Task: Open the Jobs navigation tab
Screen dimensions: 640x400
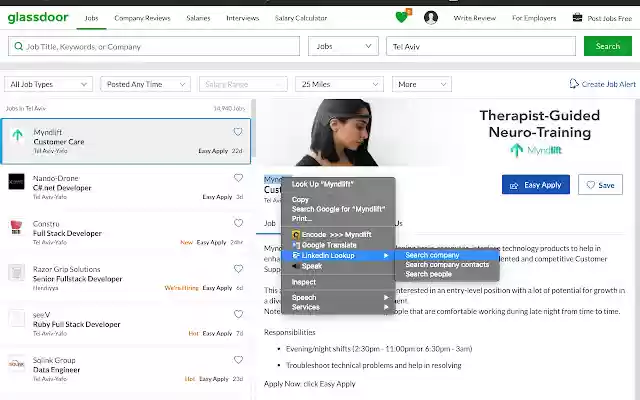Action: tap(91, 18)
